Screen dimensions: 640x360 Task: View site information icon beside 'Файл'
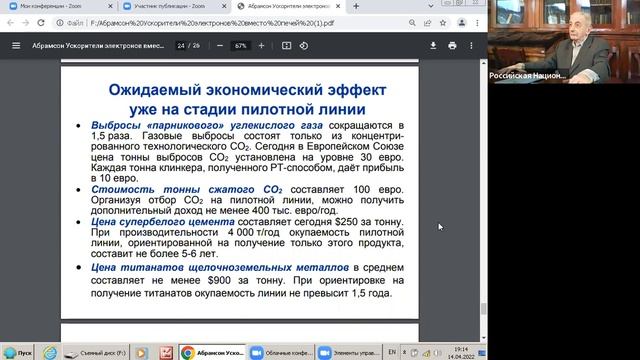tap(60, 23)
